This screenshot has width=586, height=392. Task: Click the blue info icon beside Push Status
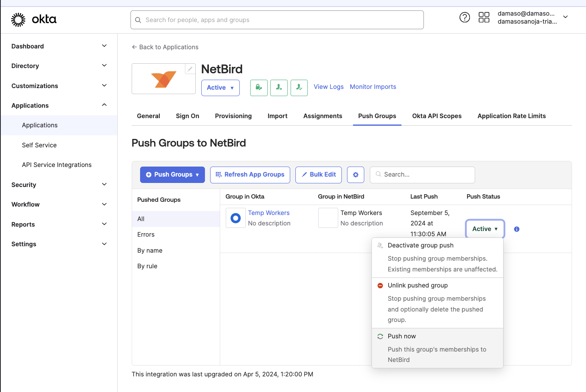pos(516,229)
